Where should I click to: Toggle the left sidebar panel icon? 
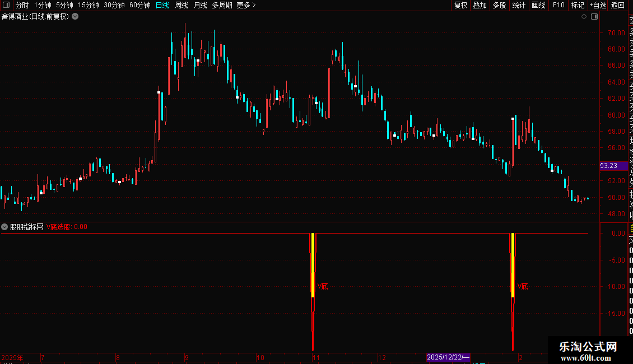[x=6, y=5]
